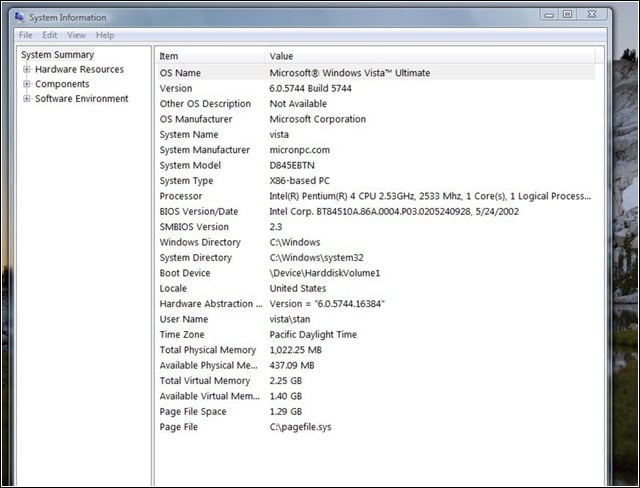Click the Microsoft Corporation value
Image resolution: width=640 pixels, height=488 pixels.
click(x=318, y=119)
